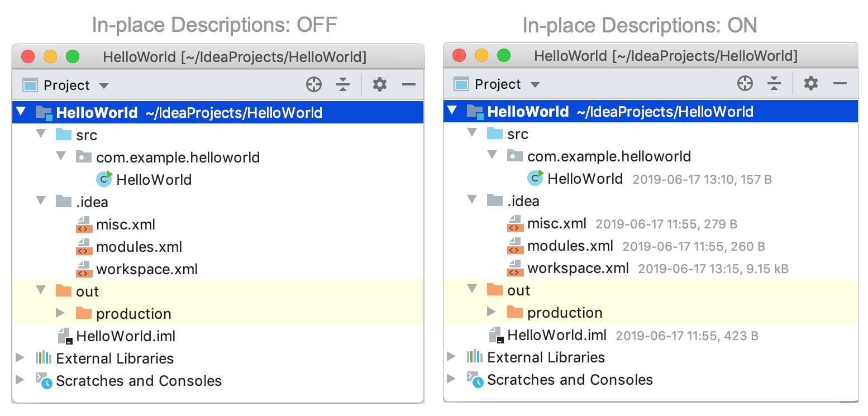Open the settings gear in right window

811,84
